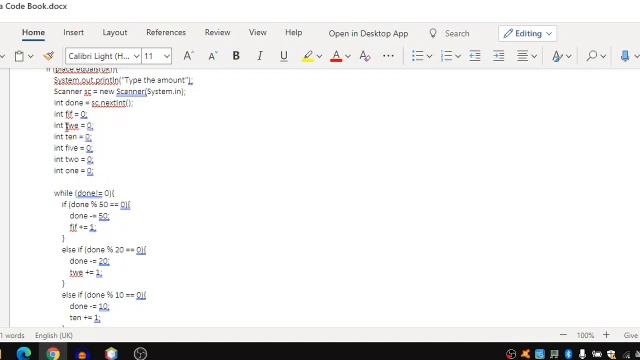
Task: Toggle underline formatting
Action: [x=284, y=56]
